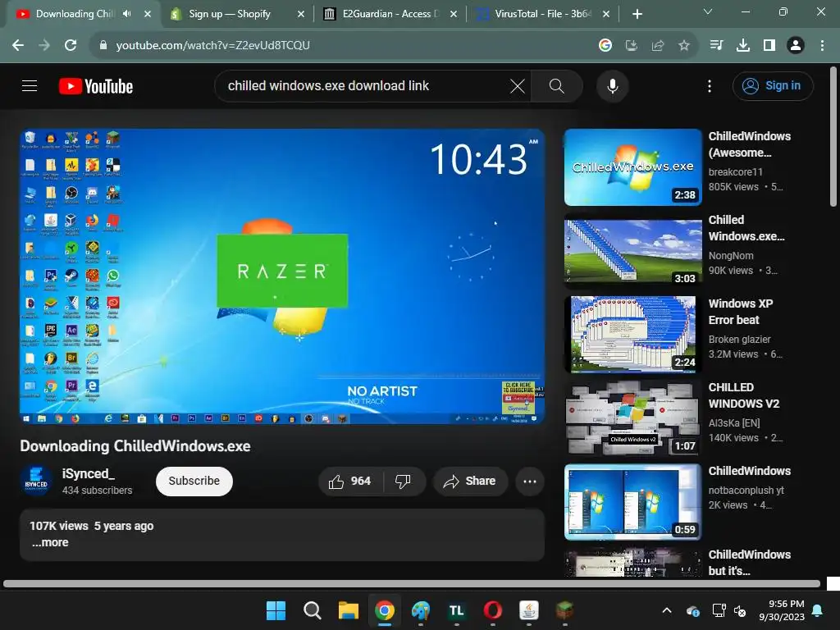Open taskbar Search
Viewport: 840px width, 630px height.
pos(312,610)
